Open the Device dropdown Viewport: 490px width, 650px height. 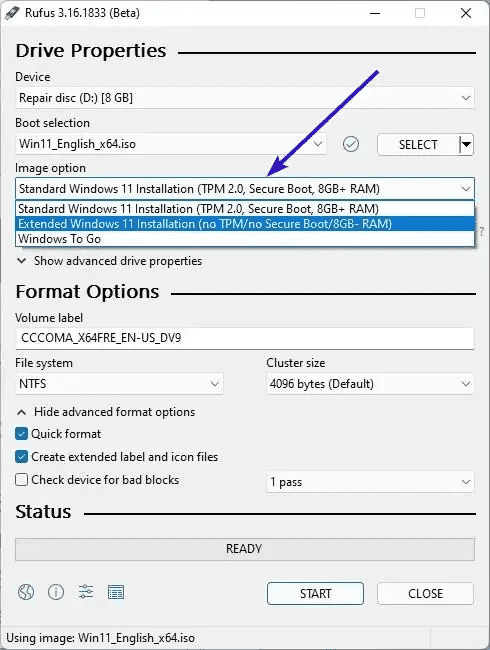(x=245, y=98)
